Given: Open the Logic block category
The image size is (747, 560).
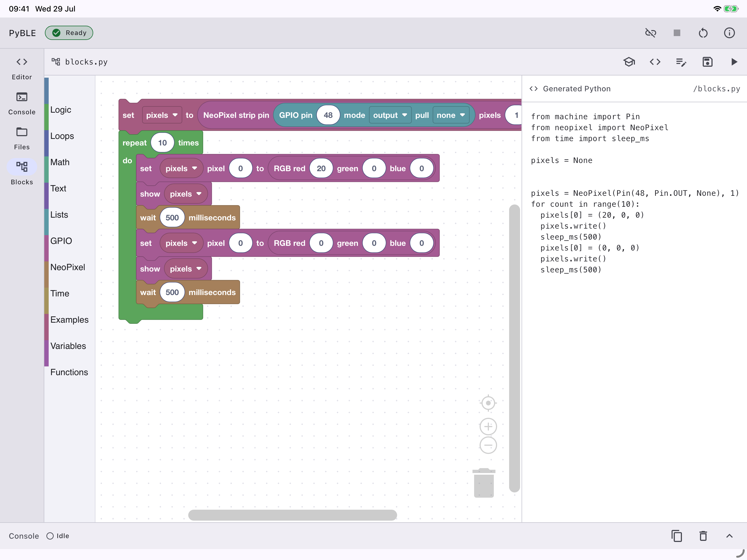Looking at the screenshot, I should (61, 110).
